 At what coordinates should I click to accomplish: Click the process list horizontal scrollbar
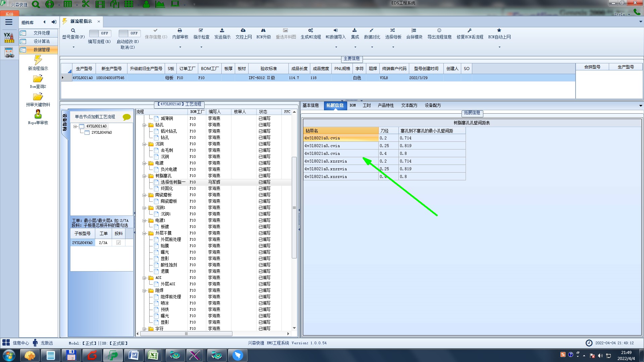(186, 334)
